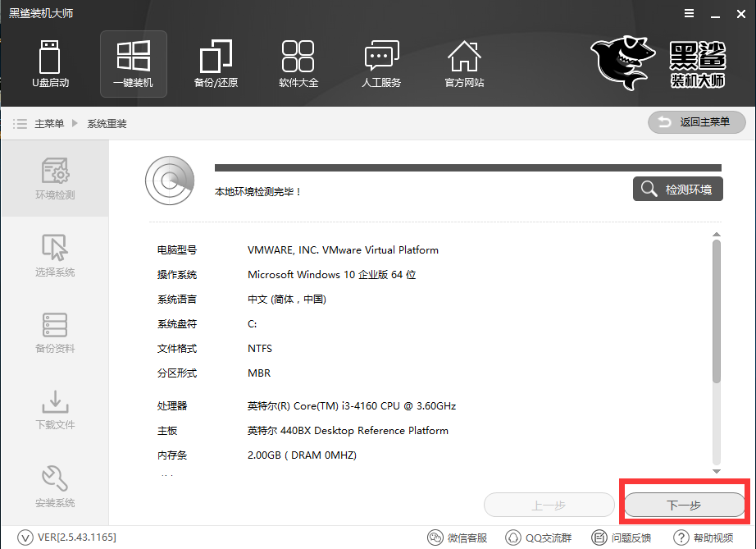The image size is (756, 549).
Task: Click the system drive value C:
Action: point(253,323)
